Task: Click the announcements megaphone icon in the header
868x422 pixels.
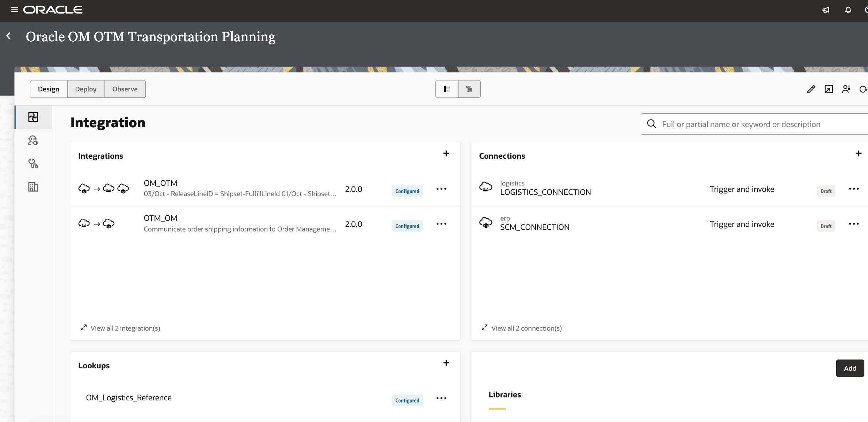Action: [x=826, y=10]
